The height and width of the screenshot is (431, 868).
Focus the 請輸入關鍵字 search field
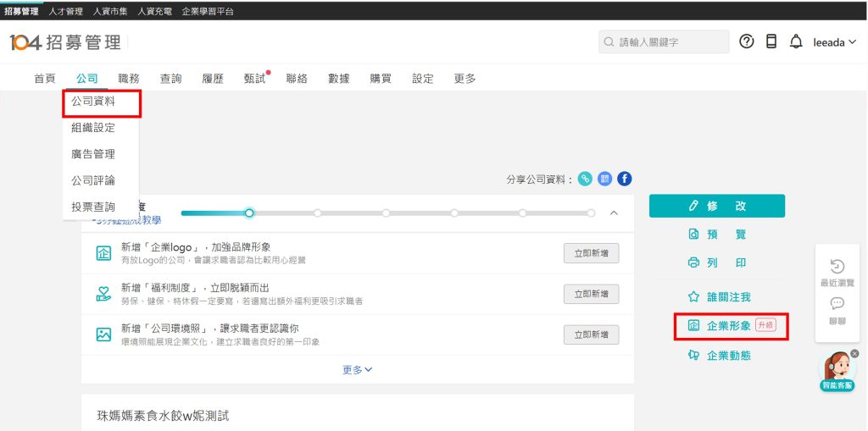pos(664,42)
